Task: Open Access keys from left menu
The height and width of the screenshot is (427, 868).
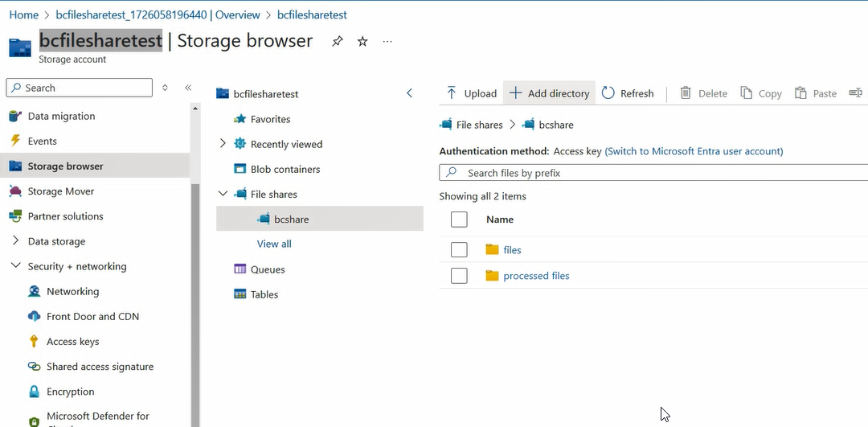Action: coord(72,342)
